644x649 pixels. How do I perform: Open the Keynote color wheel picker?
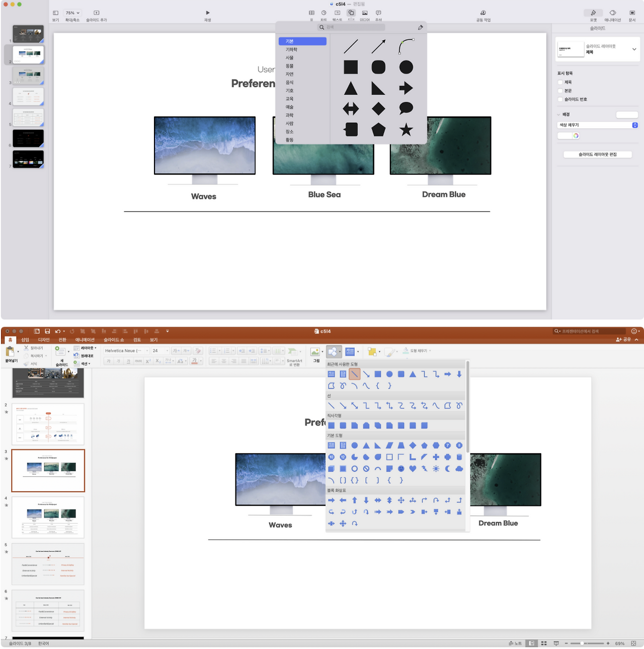click(576, 136)
